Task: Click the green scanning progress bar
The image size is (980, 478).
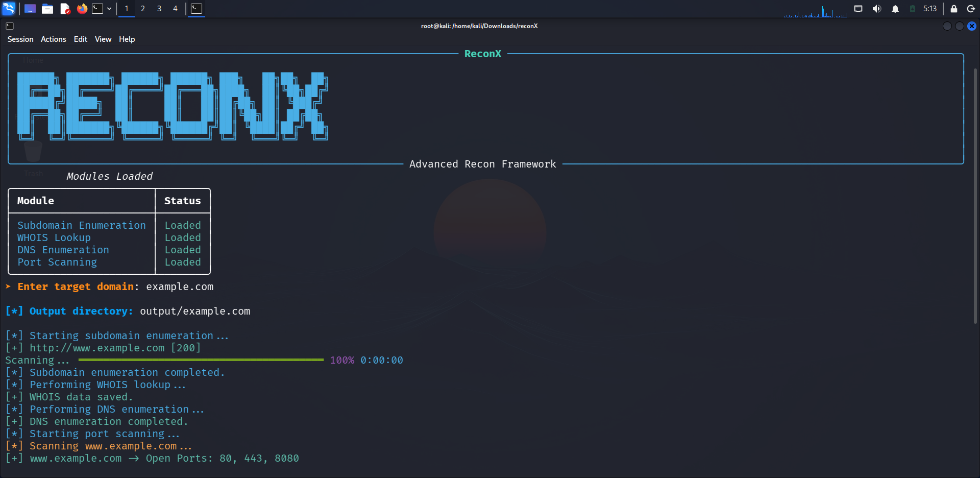Action: point(201,360)
